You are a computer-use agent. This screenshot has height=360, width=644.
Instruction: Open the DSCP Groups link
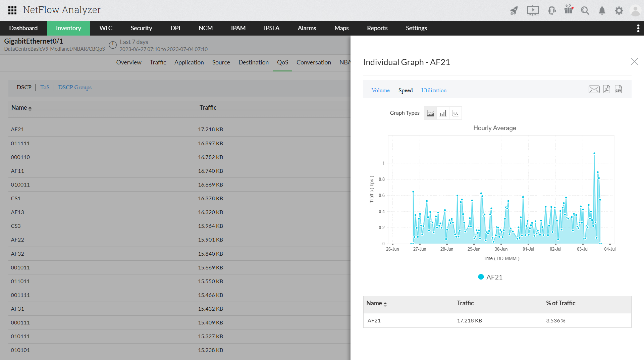click(75, 87)
